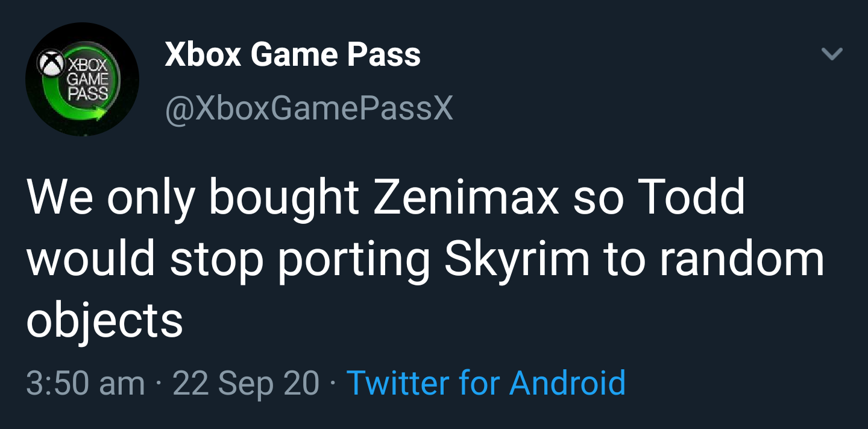Click the word porting in the tweet
The width and height of the screenshot is (868, 429).
353,258
